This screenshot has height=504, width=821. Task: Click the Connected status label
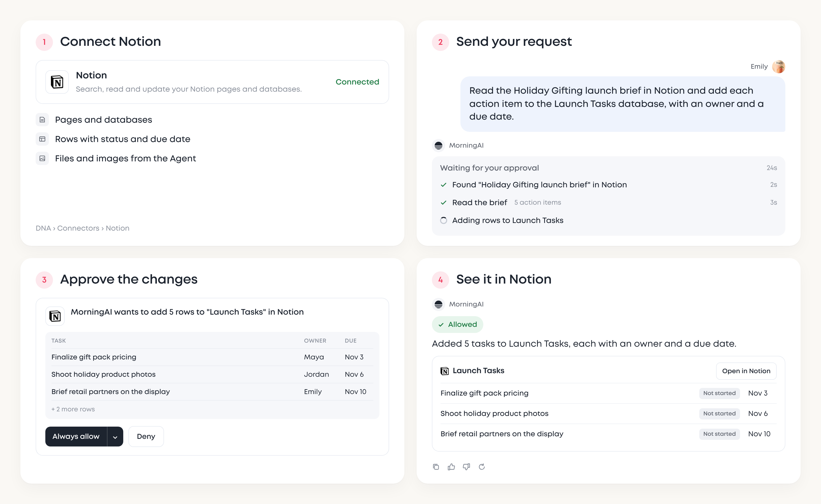357,82
